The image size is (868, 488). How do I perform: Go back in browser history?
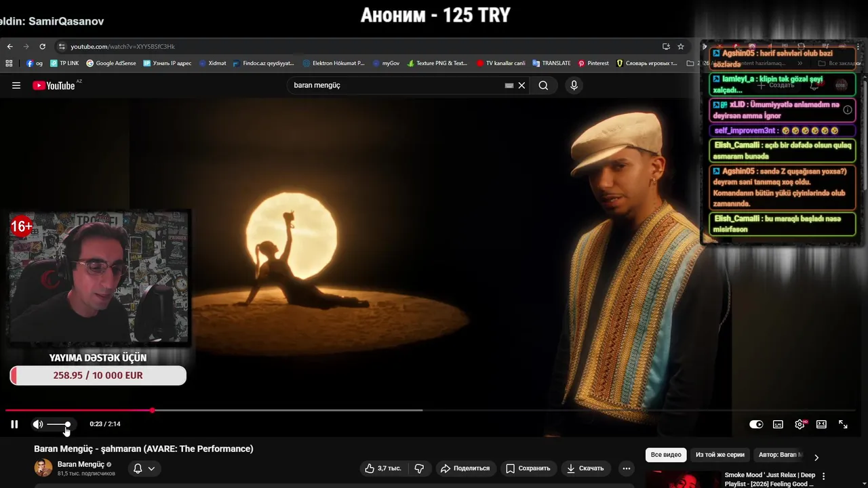coord(9,47)
